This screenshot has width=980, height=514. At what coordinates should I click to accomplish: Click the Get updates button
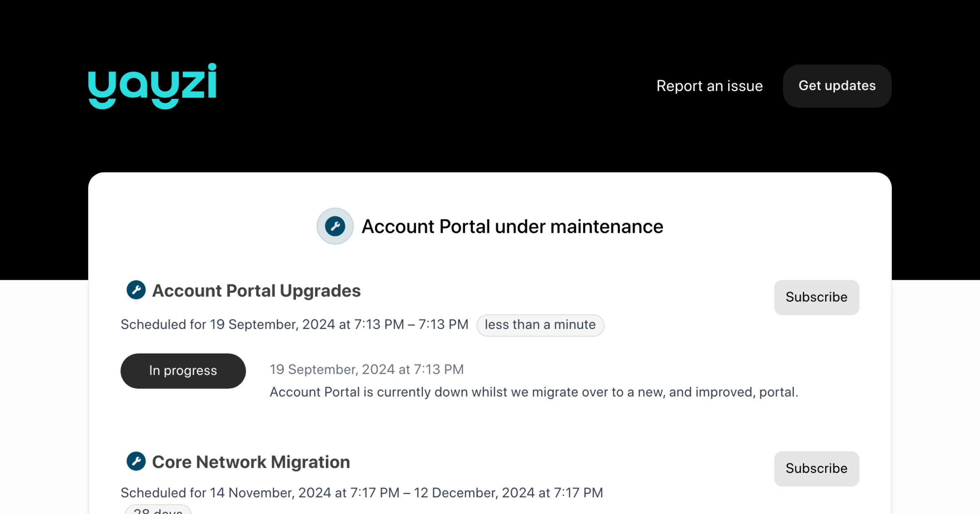[837, 86]
